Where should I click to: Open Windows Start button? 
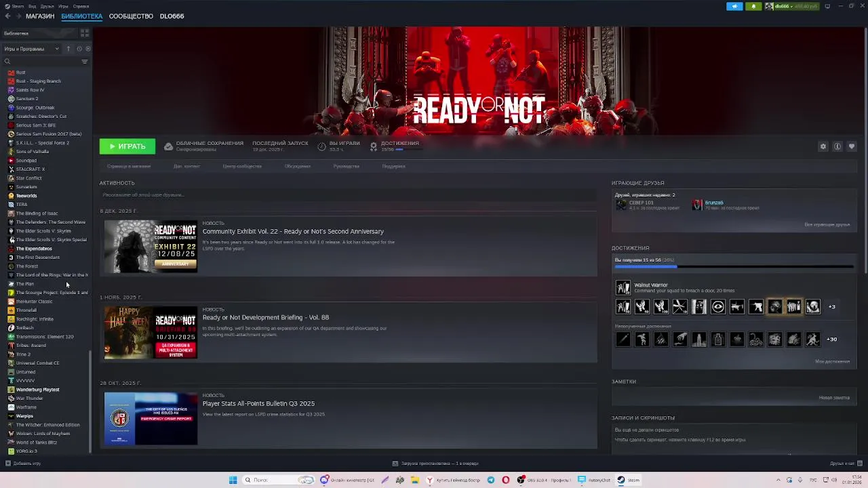[233, 480]
